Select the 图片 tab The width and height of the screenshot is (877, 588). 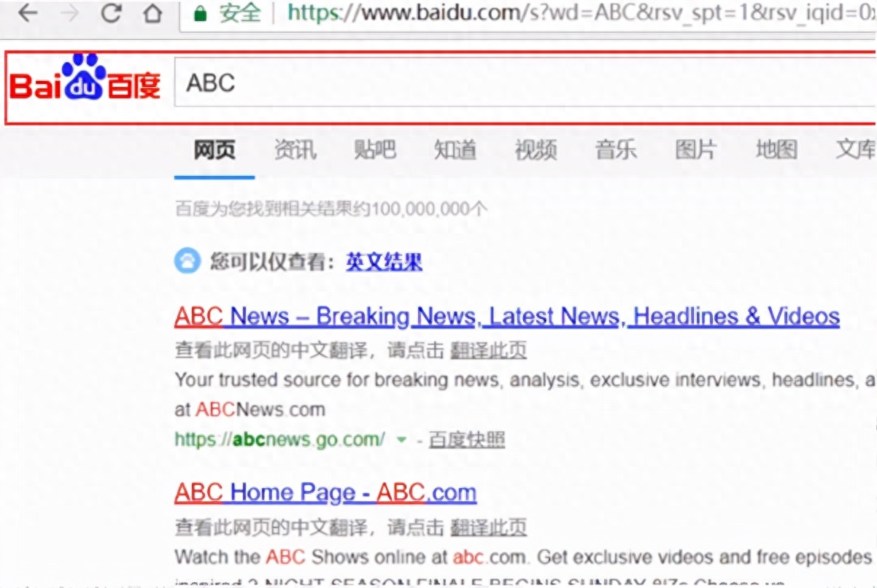coord(696,150)
